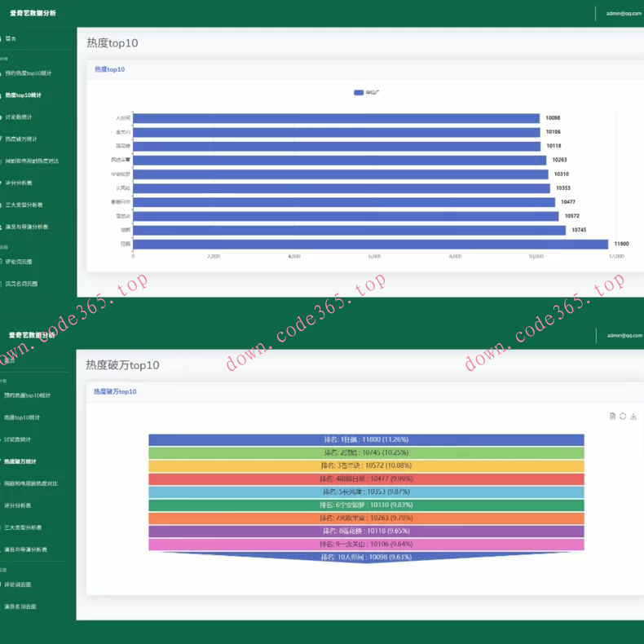Click the bar labeled 10477 in bar chart
The width and height of the screenshot is (644, 644).
[344, 202]
